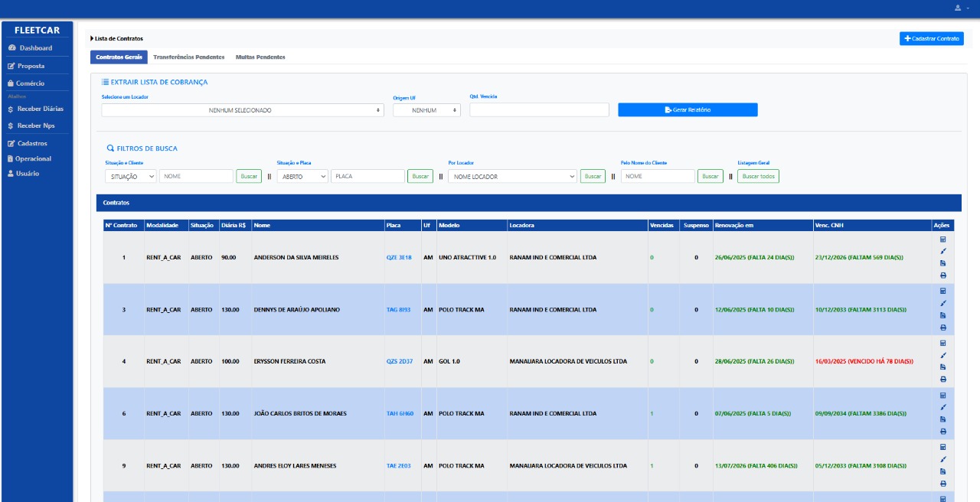Open the Origem UF dropdown
This screenshot has width=980, height=502.
427,110
